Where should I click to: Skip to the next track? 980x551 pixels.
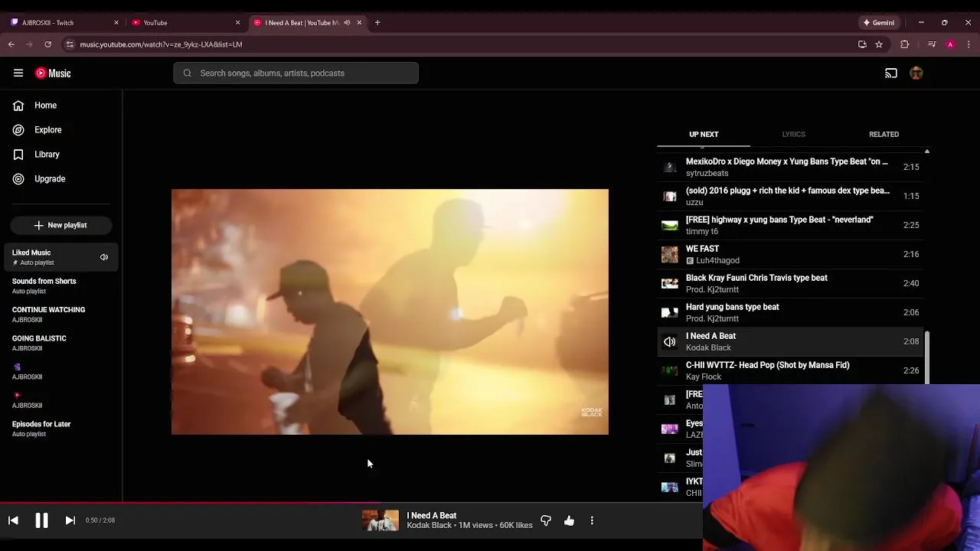pyautogui.click(x=70, y=520)
